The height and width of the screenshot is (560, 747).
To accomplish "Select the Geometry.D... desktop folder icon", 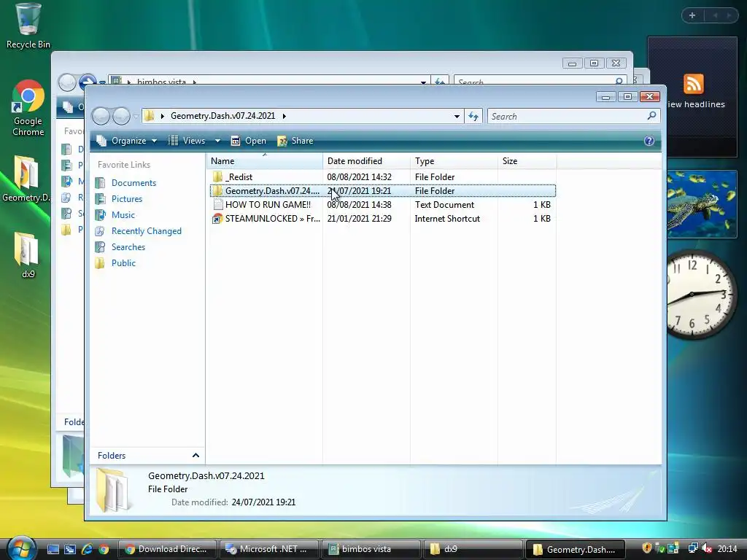I will [27, 179].
